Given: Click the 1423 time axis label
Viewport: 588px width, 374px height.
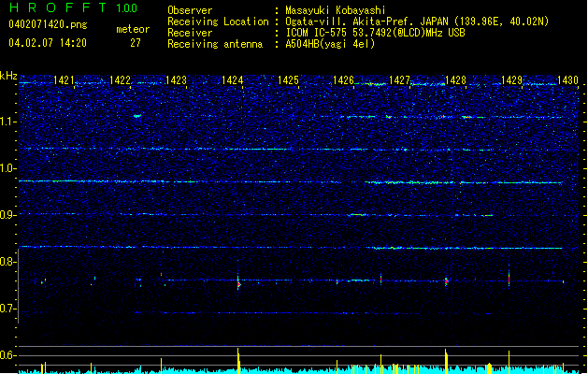Looking at the screenshot, I should 176,80.
